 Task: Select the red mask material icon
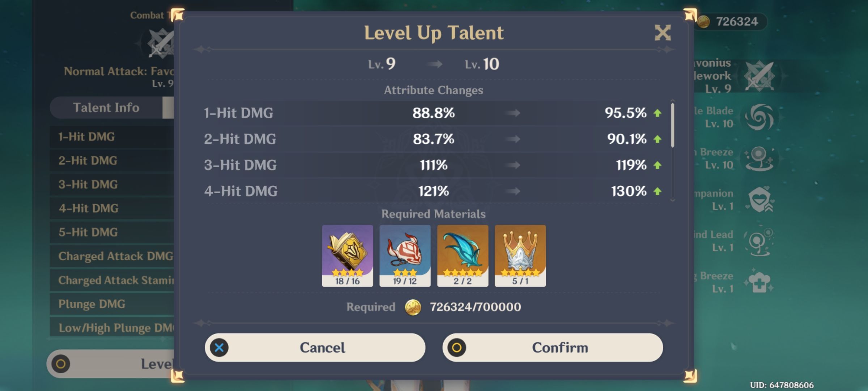coord(405,256)
